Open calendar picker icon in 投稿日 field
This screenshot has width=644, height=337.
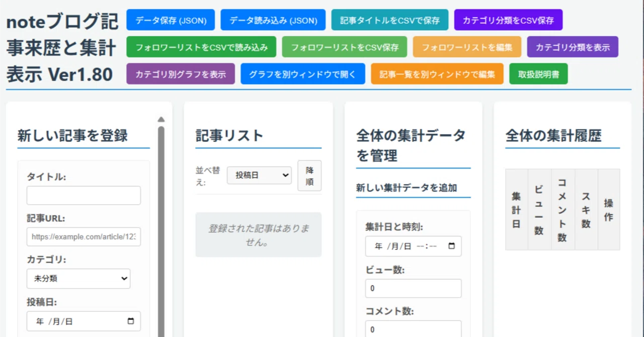coord(131,321)
